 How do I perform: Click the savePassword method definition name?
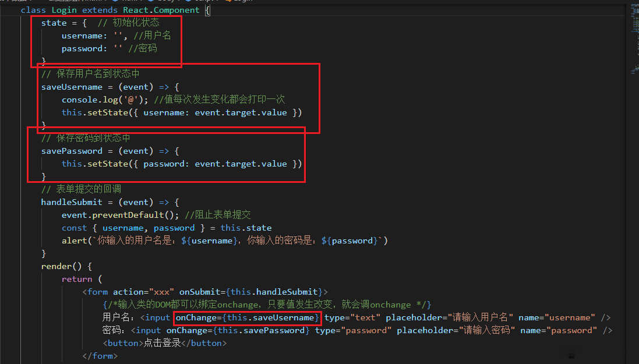click(72, 151)
